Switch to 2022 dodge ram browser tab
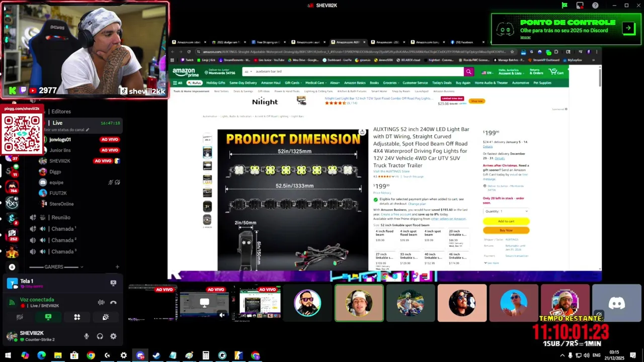The image size is (644, 362). (228, 42)
